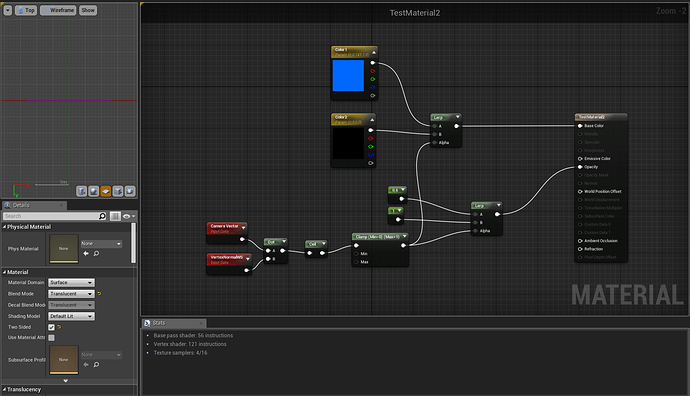690x396 pixels.
Task: Show advanced Material properties arrow
Action: pyautogui.click(x=66, y=381)
